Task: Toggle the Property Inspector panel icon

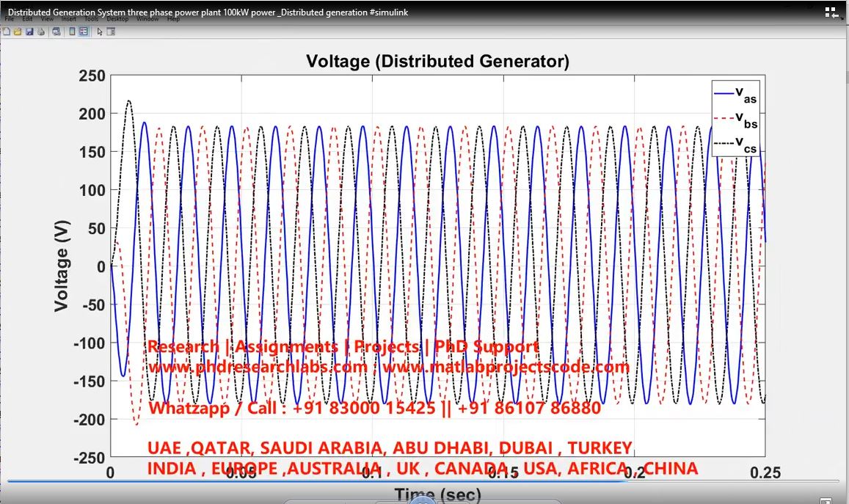Action: pos(111,32)
